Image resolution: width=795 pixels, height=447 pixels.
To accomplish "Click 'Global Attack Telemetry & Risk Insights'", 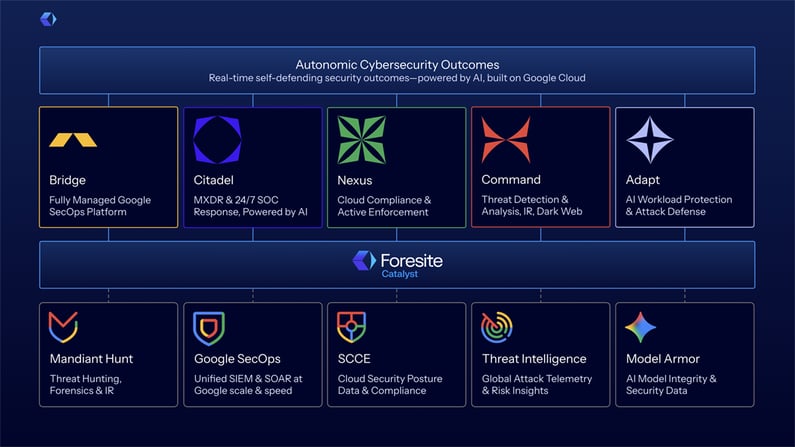I will click(x=537, y=385).
